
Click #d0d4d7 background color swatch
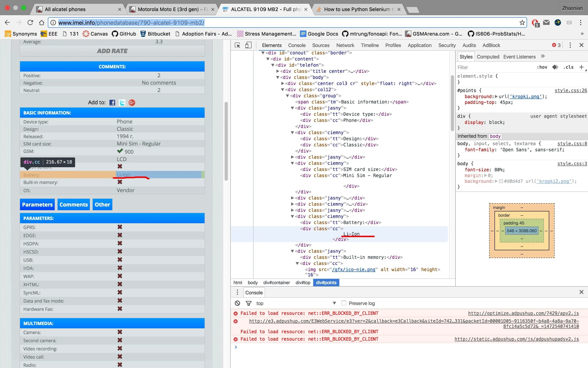(x=501, y=181)
